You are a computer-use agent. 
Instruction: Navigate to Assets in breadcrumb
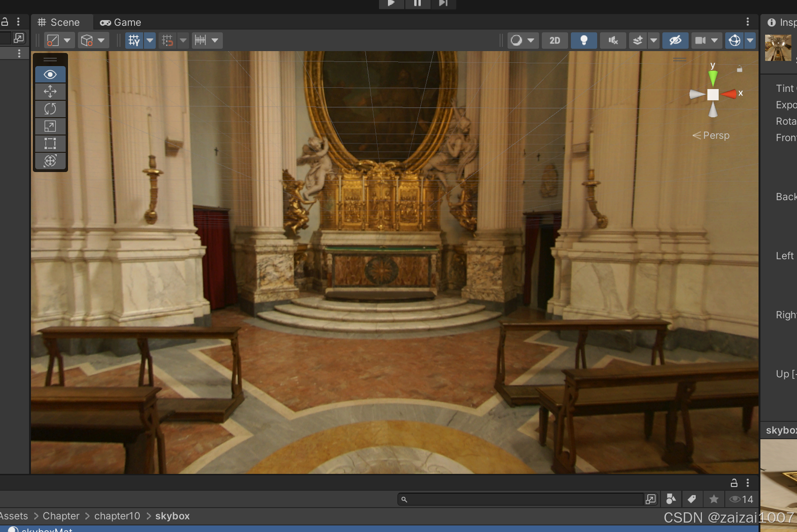click(x=14, y=516)
